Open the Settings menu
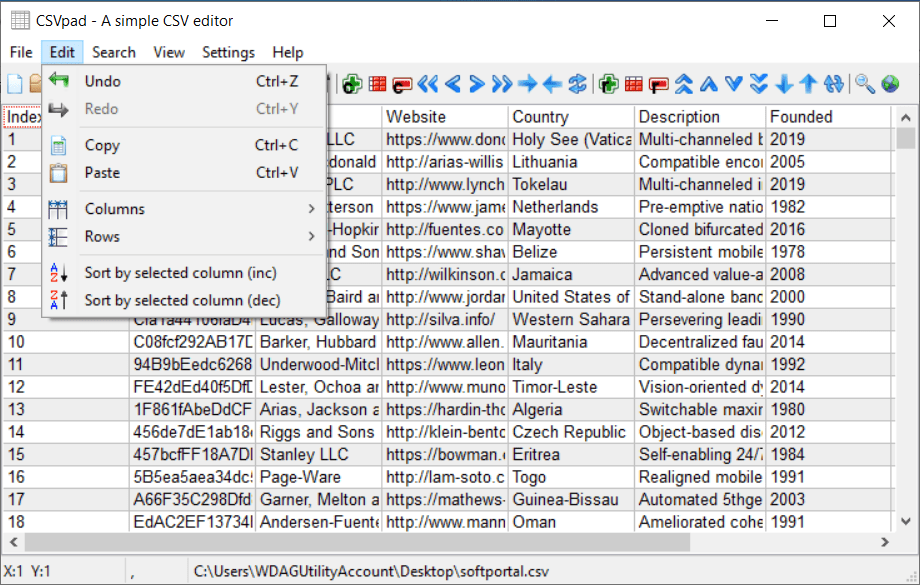 (228, 52)
